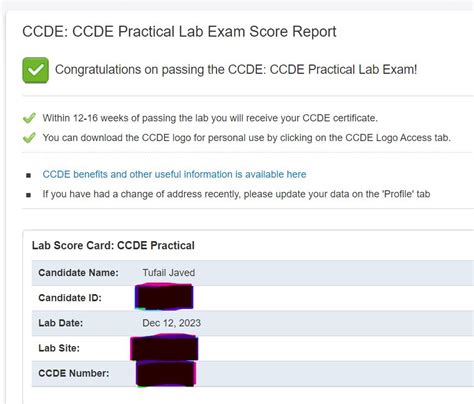Click the redacted Lab Site block
This screenshot has width=474, height=404.
point(164,348)
